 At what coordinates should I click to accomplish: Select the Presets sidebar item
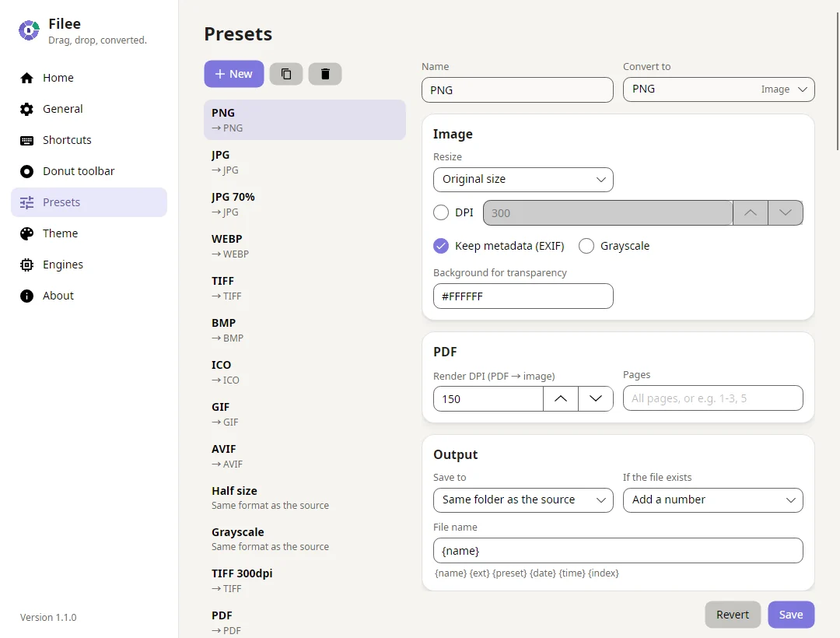(x=89, y=202)
